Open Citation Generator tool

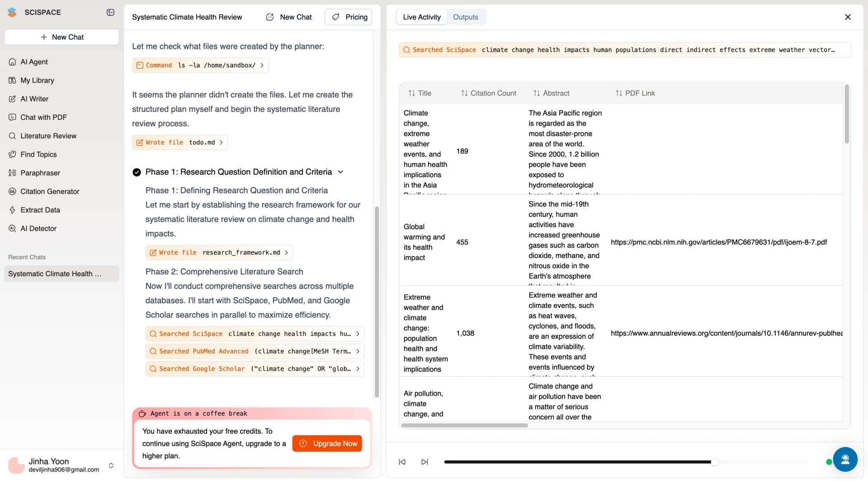61,191
